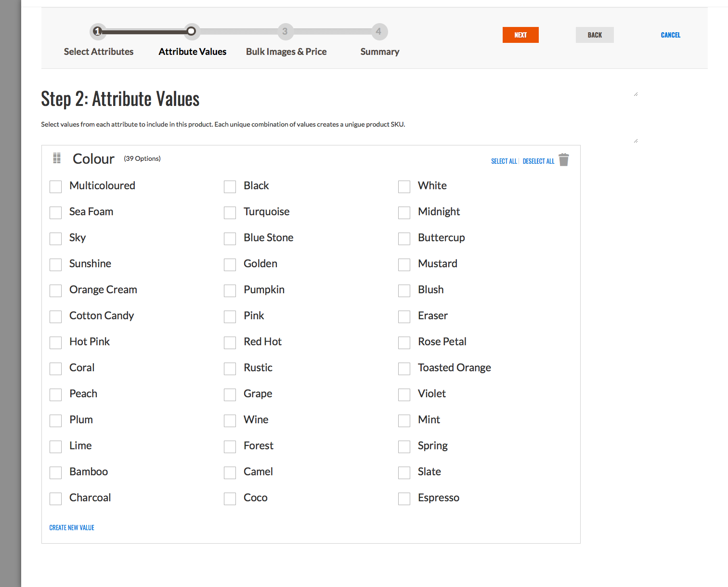This screenshot has height=587, width=728.
Task: Check the Black colour checkbox
Action: 230,186
